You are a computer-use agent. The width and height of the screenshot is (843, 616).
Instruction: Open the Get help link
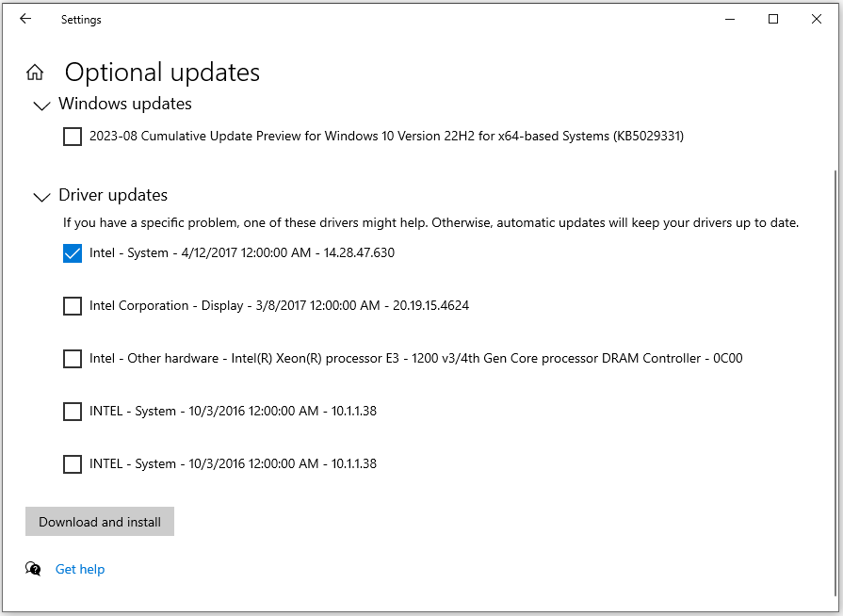(80, 569)
